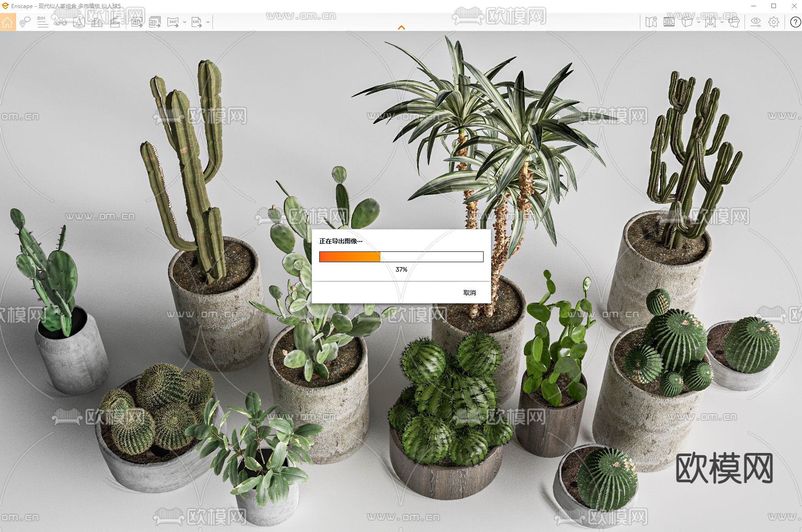Click the 正在导出图像 dialog label
This screenshot has height=532, width=802.
(x=341, y=241)
